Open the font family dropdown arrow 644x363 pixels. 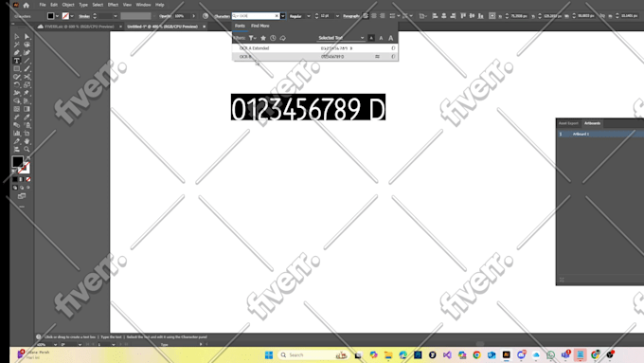283,16
